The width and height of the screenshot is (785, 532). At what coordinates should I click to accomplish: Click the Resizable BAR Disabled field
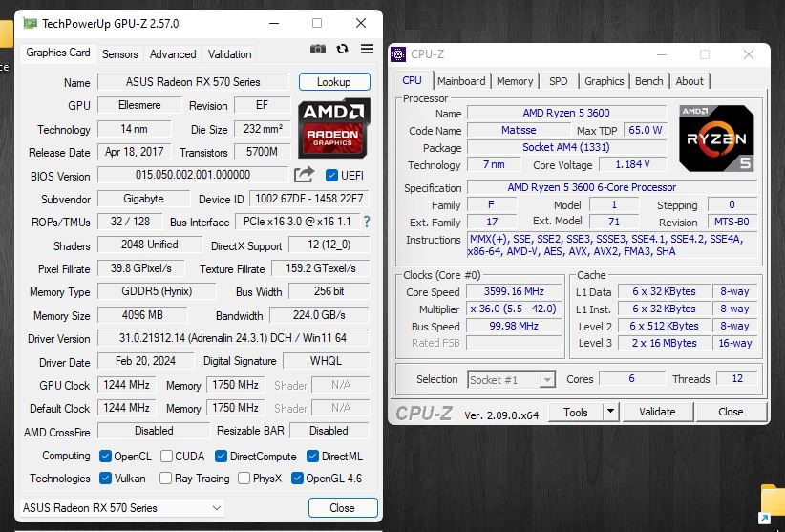pos(329,431)
